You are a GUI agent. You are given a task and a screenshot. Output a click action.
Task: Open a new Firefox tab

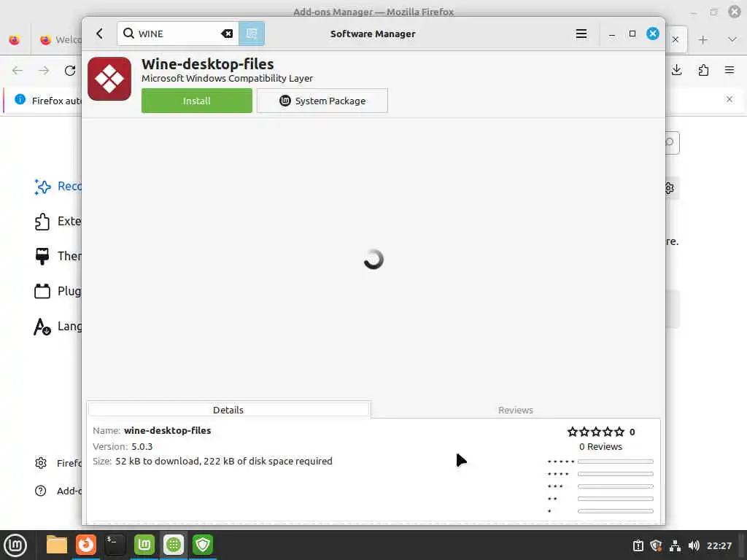point(703,40)
